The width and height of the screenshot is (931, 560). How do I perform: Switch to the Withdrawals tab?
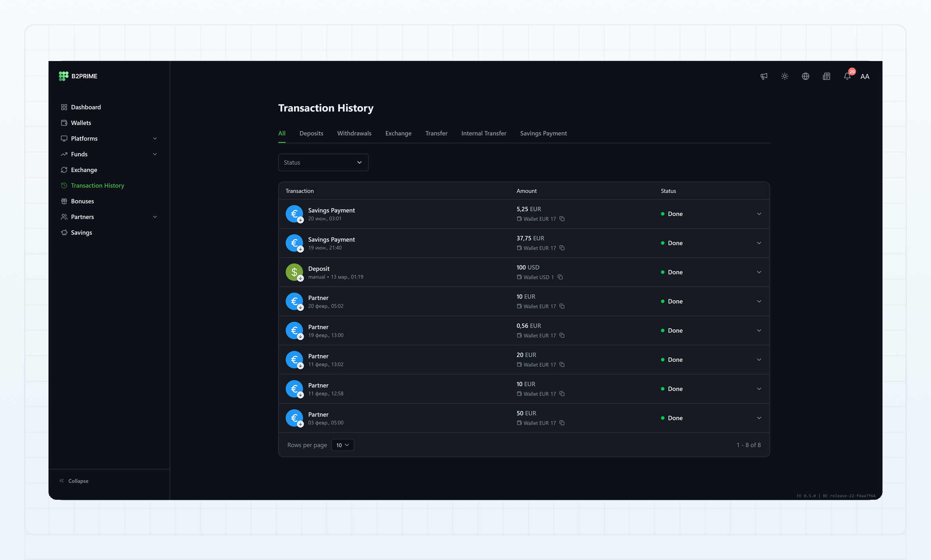pos(354,133)
